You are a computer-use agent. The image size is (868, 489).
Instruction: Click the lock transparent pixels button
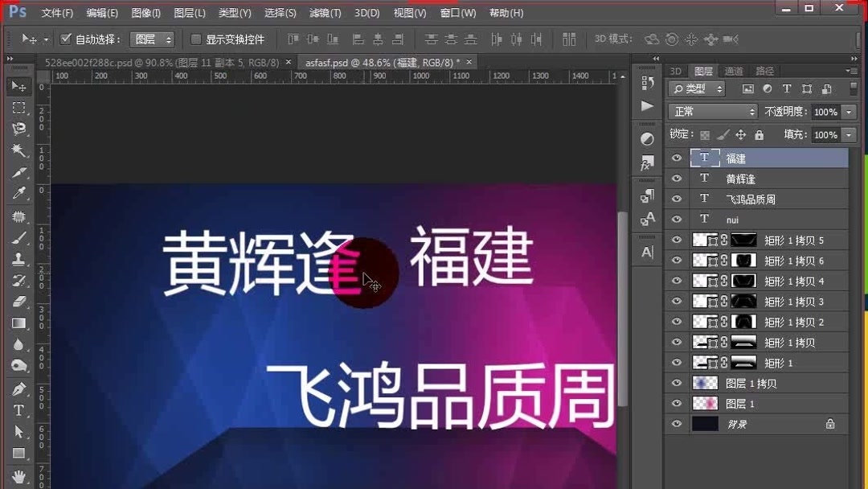[x=704, y=134]
